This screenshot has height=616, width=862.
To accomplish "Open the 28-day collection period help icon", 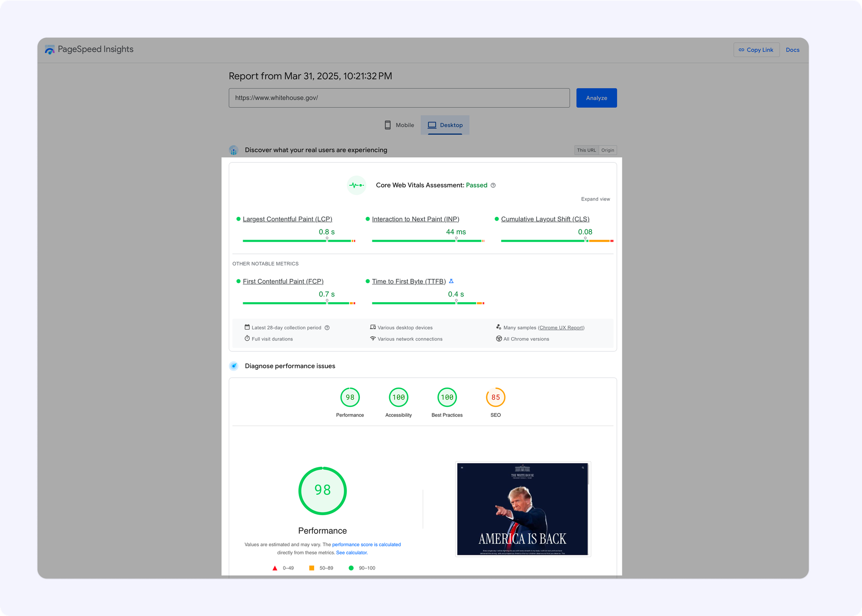I will [x=327, y=328].
